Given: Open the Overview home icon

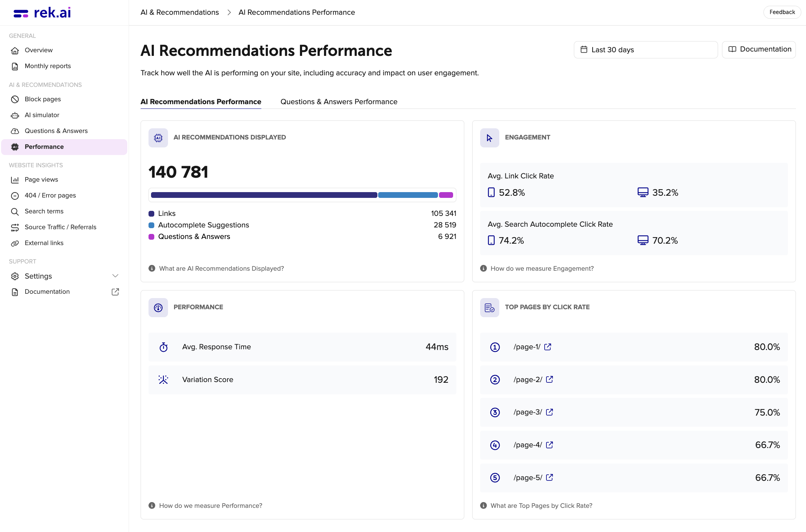Looking at the screenshot, I should pos(15,50).
